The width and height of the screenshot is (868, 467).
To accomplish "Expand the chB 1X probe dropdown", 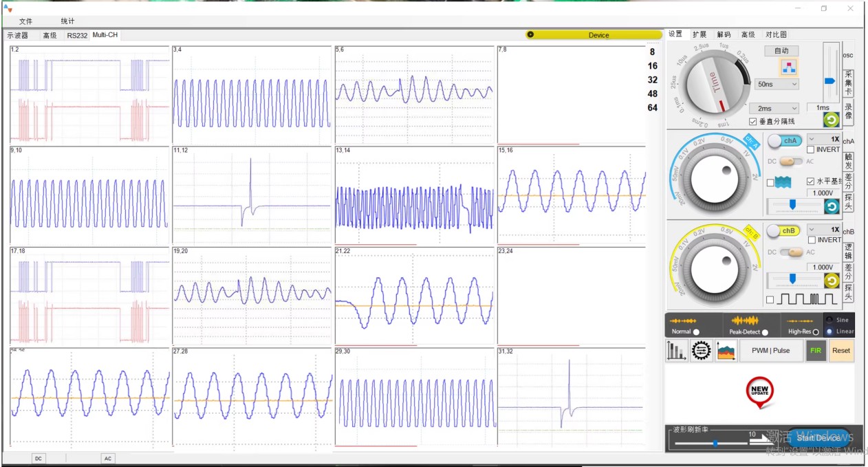I will coord(824,229).
